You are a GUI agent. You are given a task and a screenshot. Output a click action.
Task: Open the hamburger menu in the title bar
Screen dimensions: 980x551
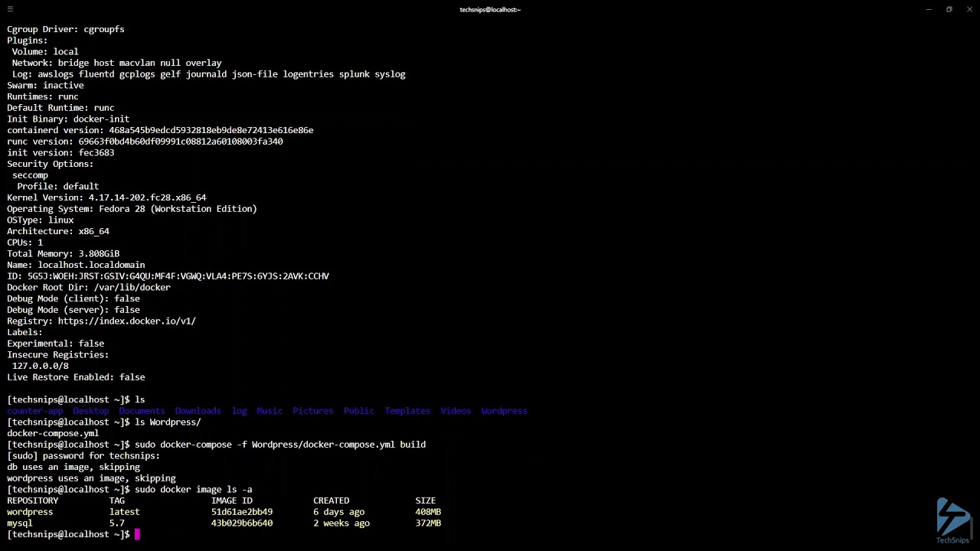(x=10, y=9)
